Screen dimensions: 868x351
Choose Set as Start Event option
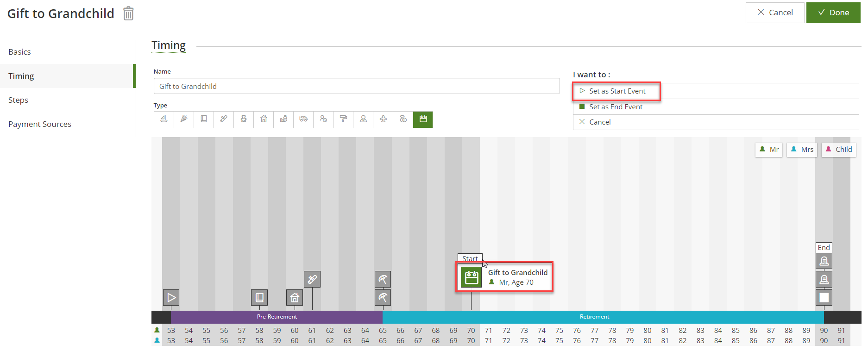click(617, 91)
